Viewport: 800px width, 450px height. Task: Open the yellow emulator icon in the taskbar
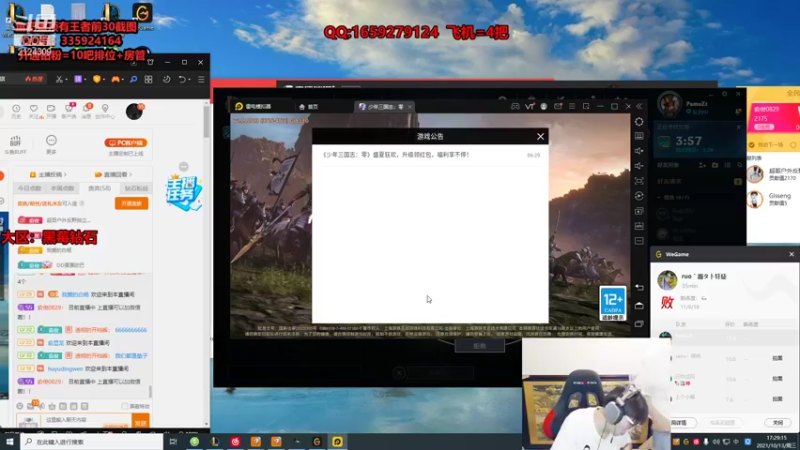point(337,442)
